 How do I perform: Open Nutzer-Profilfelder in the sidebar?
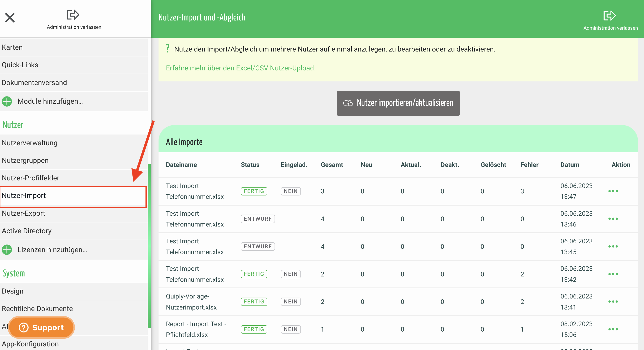point(74,178)
